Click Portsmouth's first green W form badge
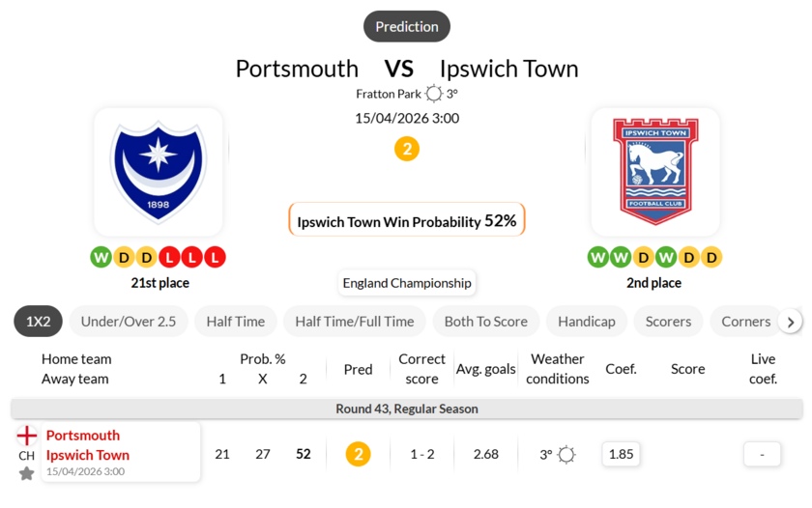 [101, 257]
